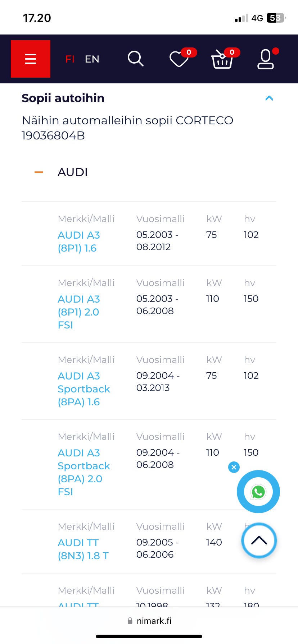Switch site language to EN
The image size is (298, 644).
tap(92, 59)
